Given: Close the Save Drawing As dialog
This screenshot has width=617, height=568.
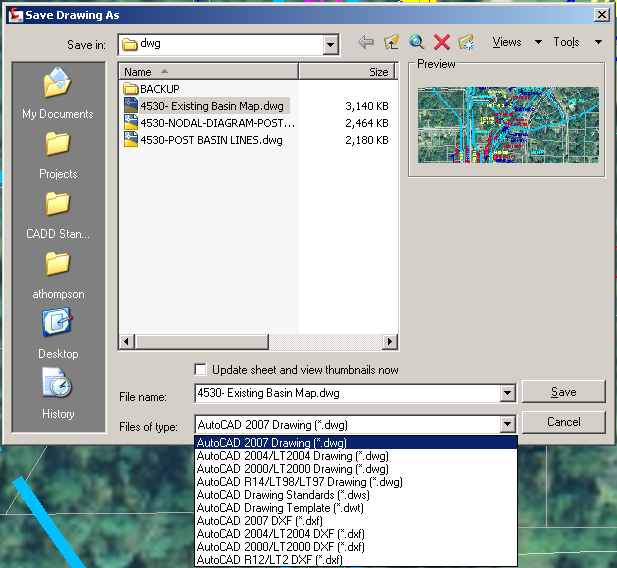Looking at the screenshot, I should point(602,15).
